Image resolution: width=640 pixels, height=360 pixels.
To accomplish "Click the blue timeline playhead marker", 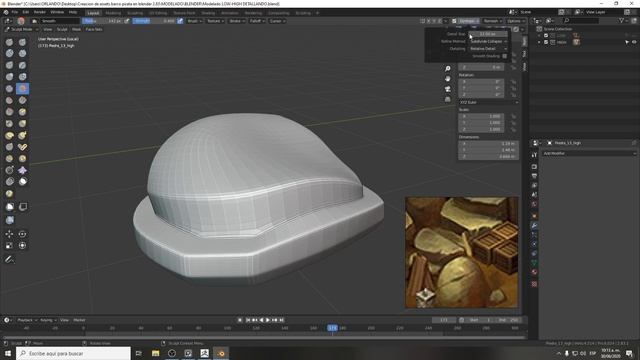I will [x=332, y=328].
